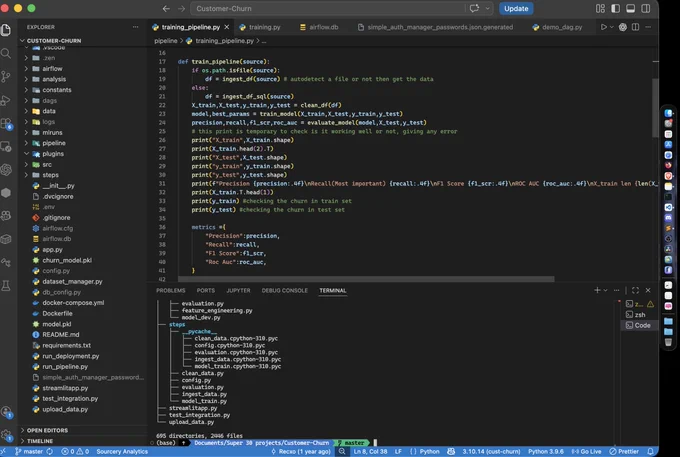The image size is (680, 457).
Task: Open the Search view in activity bar
Action: pyautogui.click(x=6, y=53)
